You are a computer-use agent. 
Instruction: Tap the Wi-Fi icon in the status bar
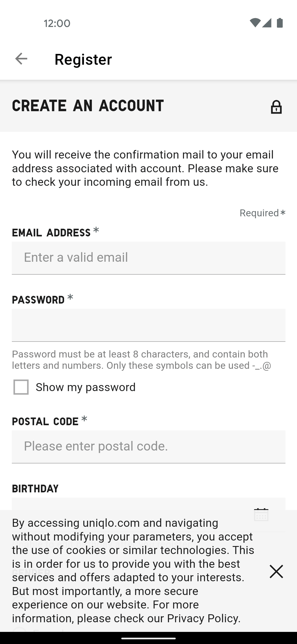(x=255, y=23)
